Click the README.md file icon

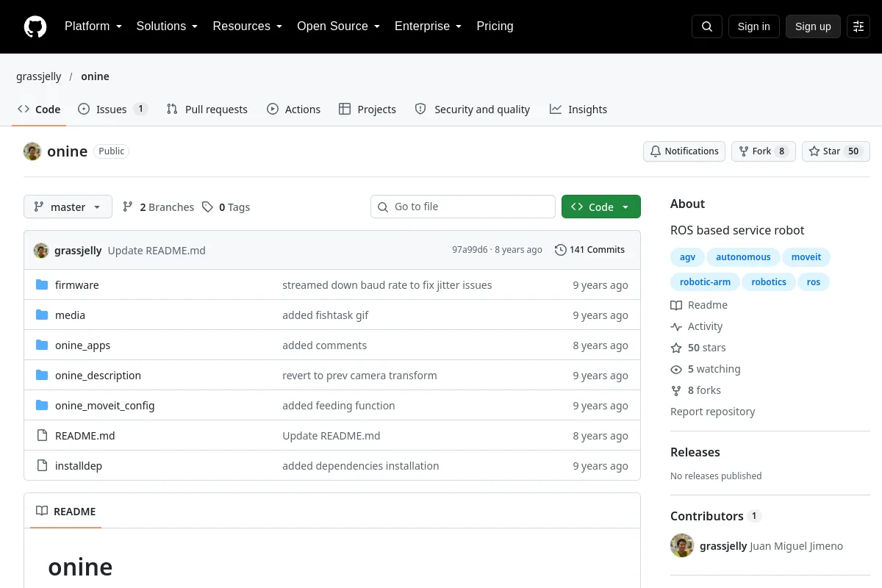click(x=42, y=436)
